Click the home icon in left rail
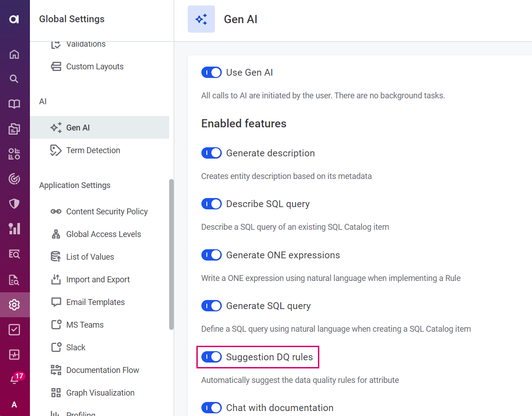 (x=15, y=54)
